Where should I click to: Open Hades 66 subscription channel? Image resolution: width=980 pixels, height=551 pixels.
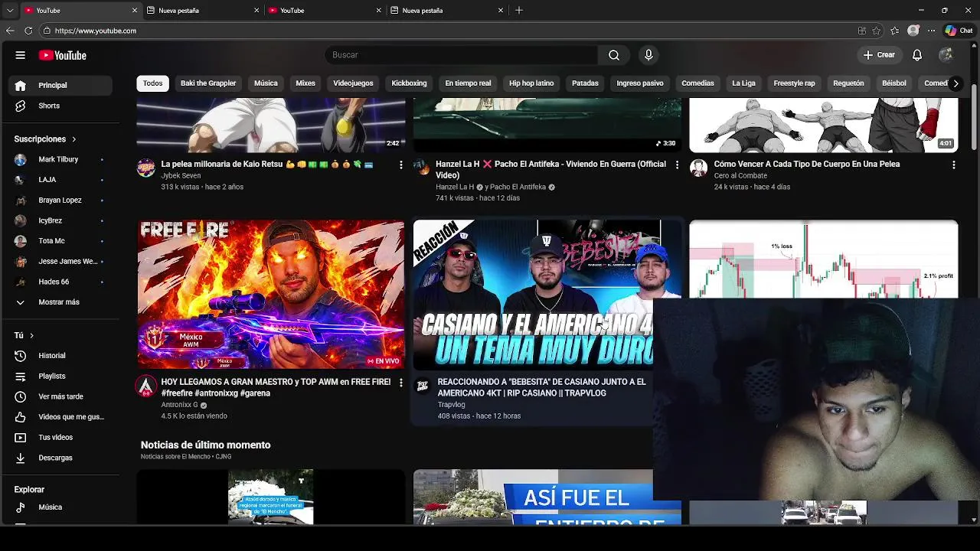coord(60,282)
